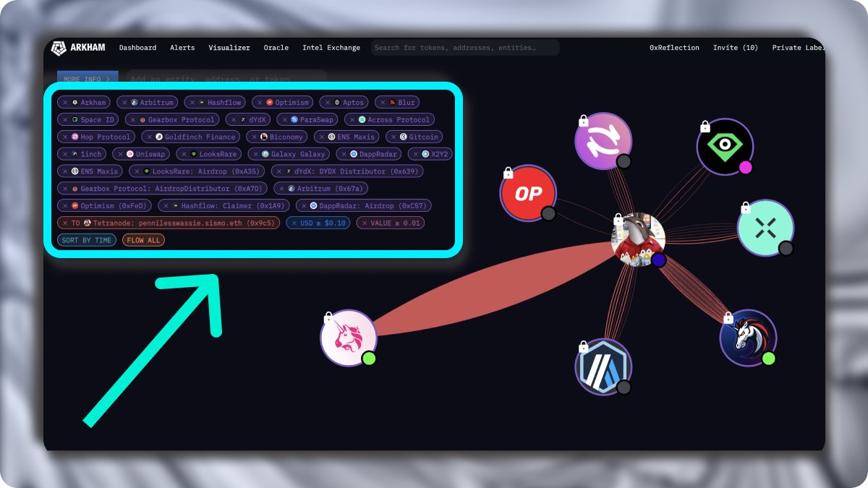Click the dYdX: DYDX Distributor (0x639) chip
868x488 pixels.
click(x=347, y=171)
